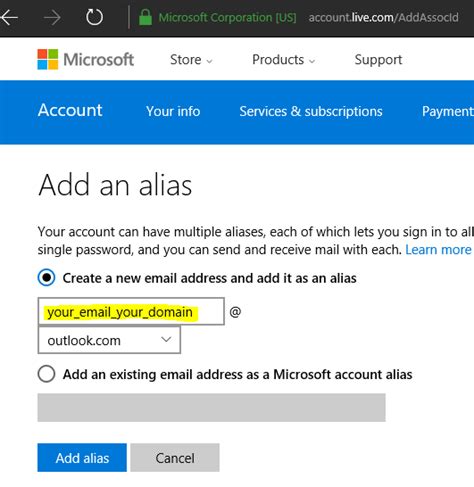The height and width of the screenshot is (487, 474).
Task: Click the account.live.com address bar URL
Action: tap(383, 17)
